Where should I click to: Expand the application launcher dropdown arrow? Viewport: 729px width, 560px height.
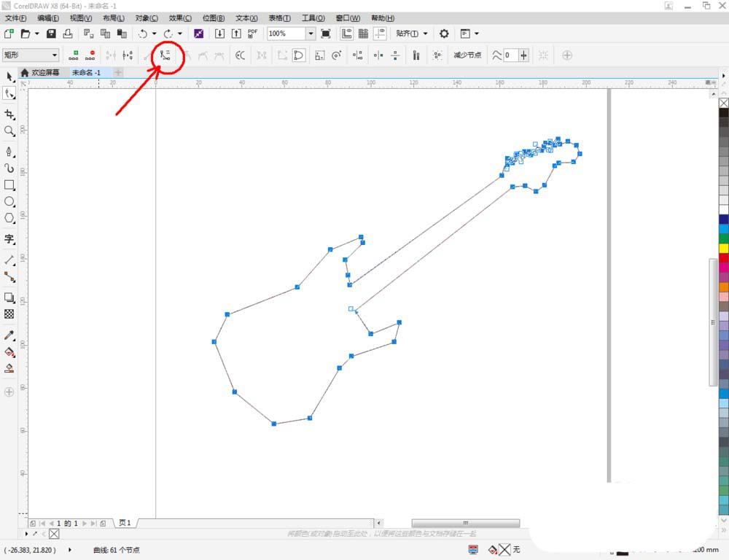(x=477, y=34)
